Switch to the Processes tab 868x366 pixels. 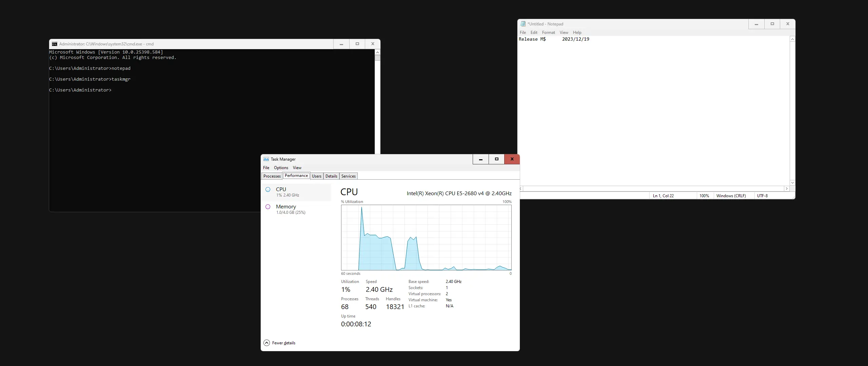pyautogui.click(x=272, y=176)
